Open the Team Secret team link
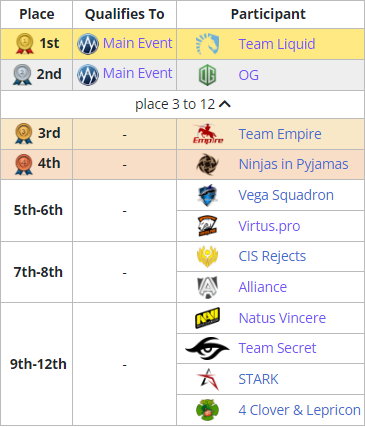 (x=277, y=348)
